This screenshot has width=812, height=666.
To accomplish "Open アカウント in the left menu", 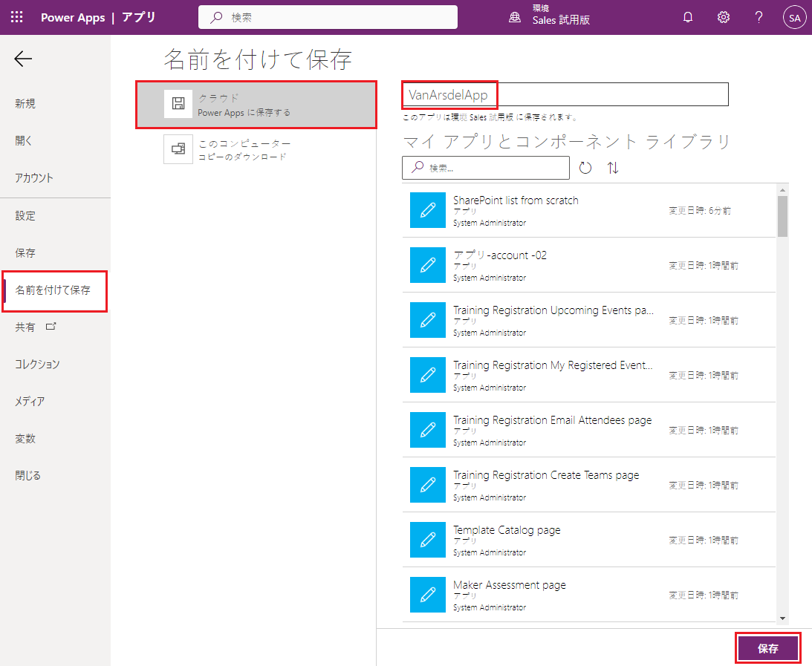I will tap(34, 178).
